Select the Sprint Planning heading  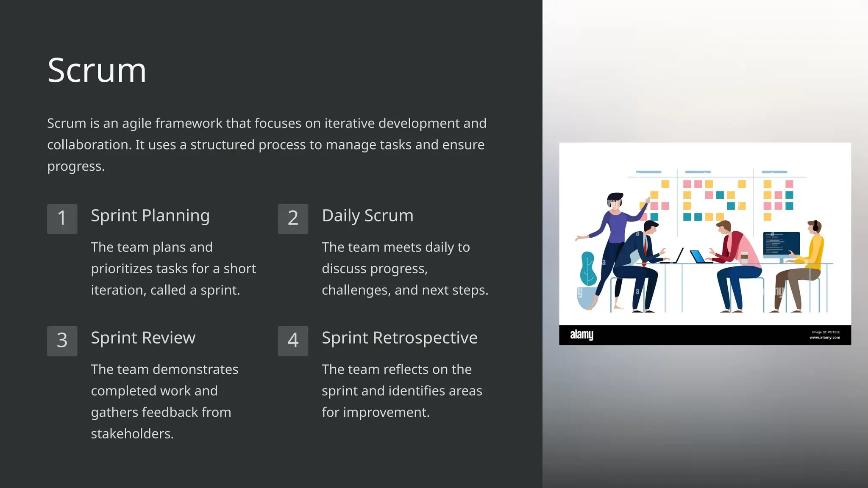click(x=150, y=216)
